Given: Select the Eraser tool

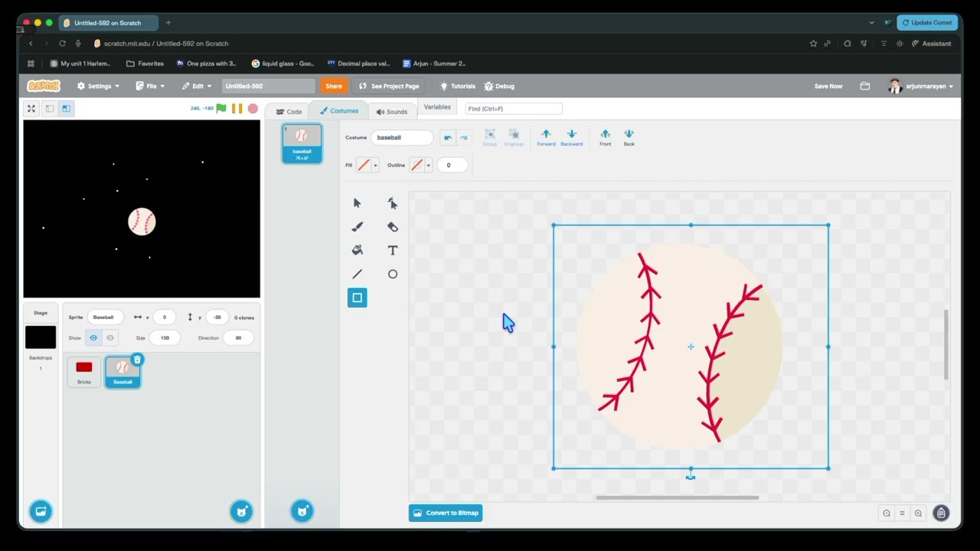Looking at the screenshot, I should click(x=393, y=227).
